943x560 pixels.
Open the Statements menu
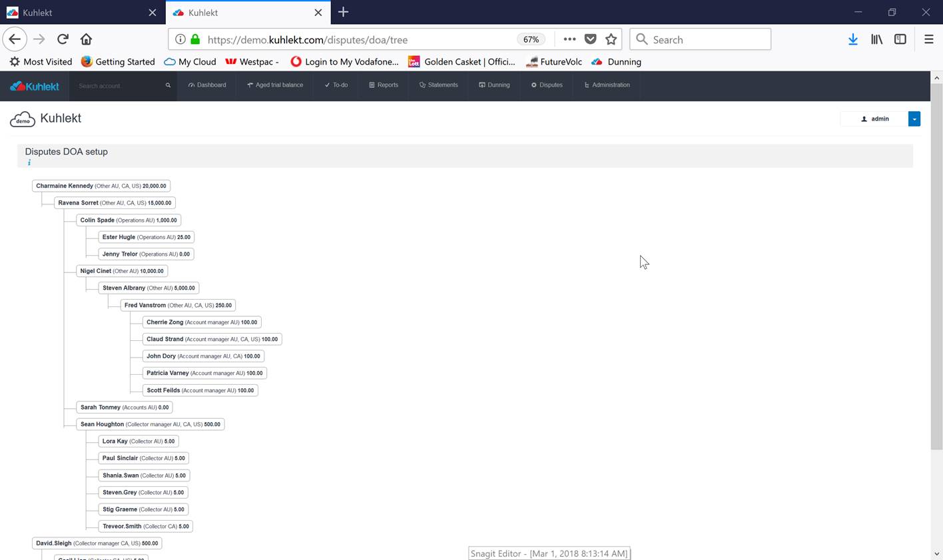click(x=439, y=85)
